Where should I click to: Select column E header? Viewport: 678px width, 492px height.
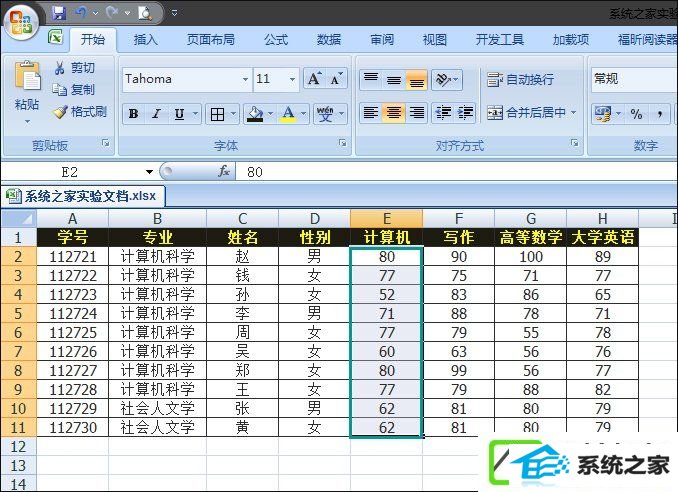click(387, 219)
